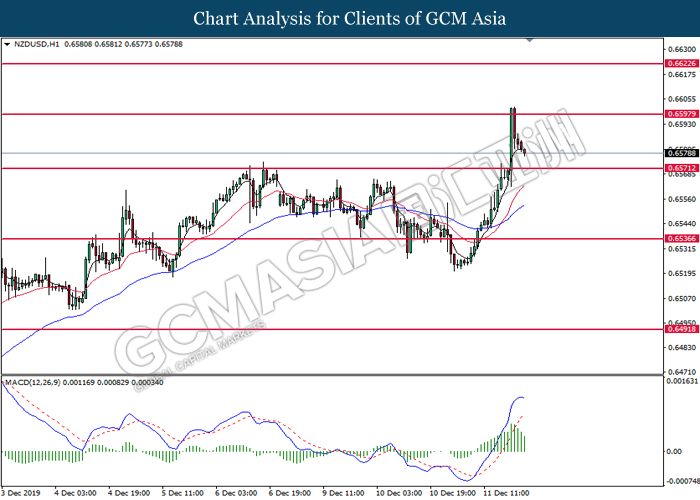This screenshot has height=500, width=700.
Task: Click the OHLC values after NZDUSD,H1
Action: tap(124, 44)
